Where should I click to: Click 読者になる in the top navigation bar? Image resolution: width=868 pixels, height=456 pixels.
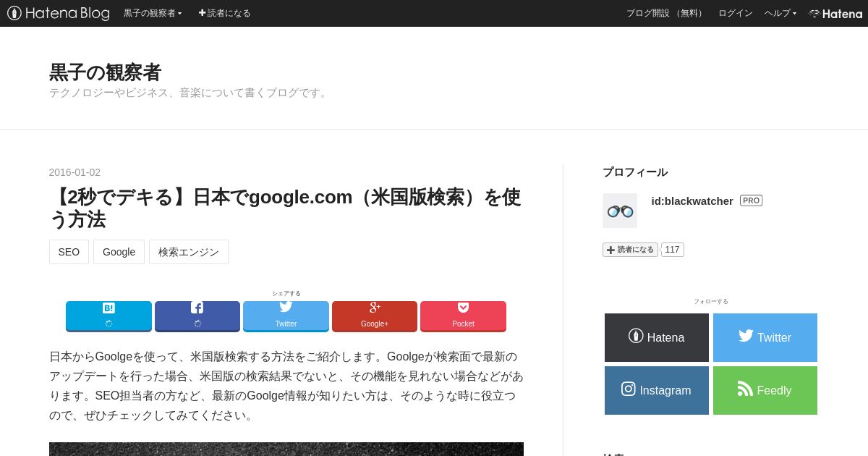[225, 13]
